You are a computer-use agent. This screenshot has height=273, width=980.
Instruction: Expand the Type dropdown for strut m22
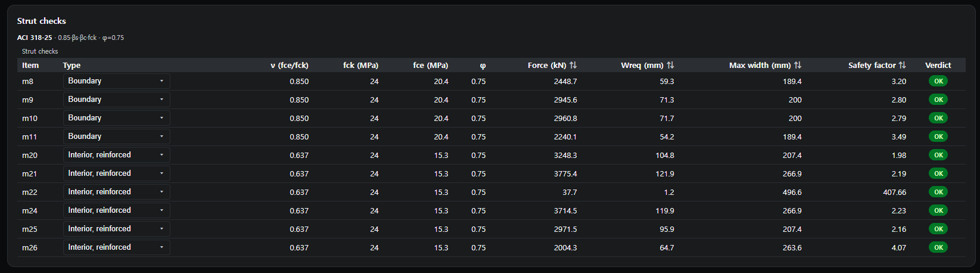[117, 192]
